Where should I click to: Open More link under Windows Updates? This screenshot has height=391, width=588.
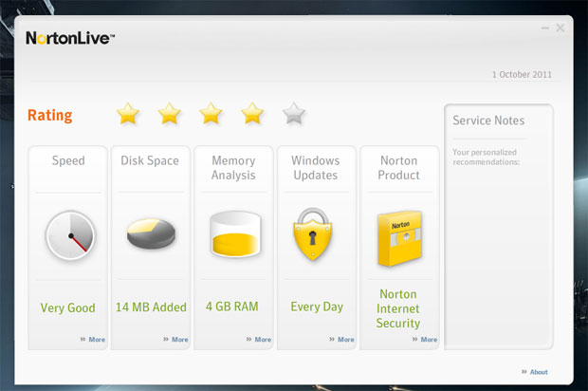click(341, 339)
